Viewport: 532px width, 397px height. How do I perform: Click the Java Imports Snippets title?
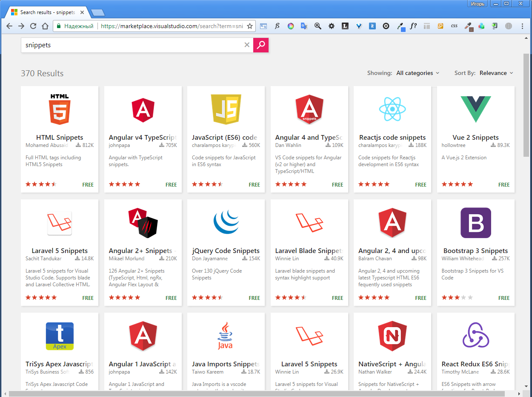coord(226,364)
